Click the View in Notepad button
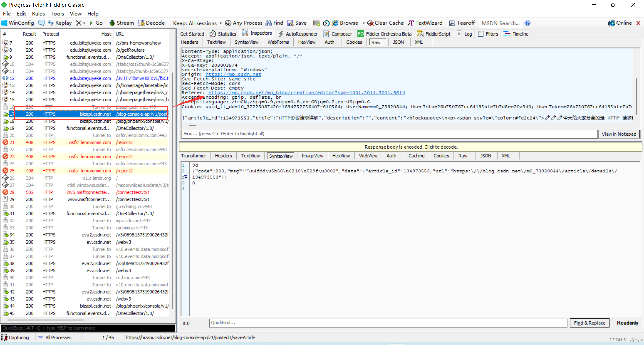Image resolution: width=644 pixels, height=345 pixels. [x=619, y=134]
